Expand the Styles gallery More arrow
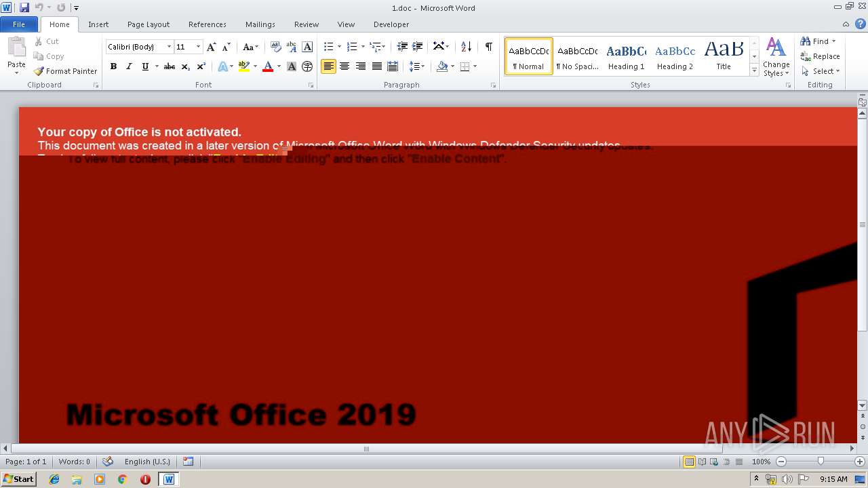 coord(754,70)
